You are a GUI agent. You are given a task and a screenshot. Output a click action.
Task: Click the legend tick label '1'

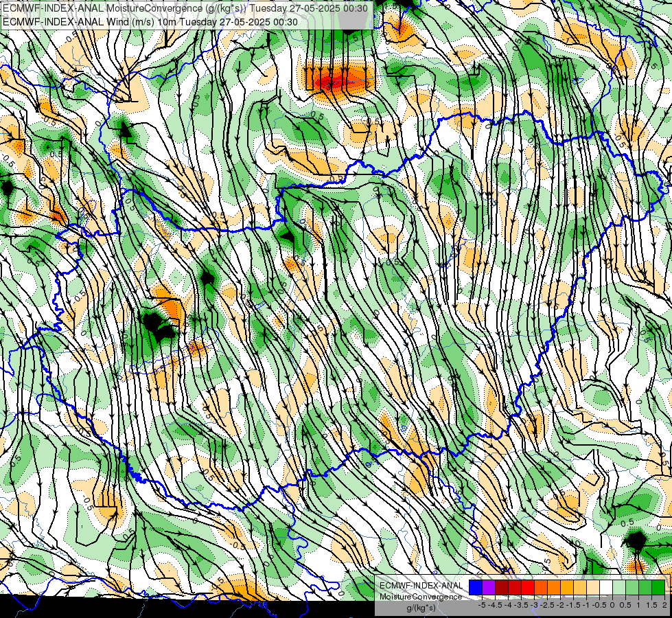pyautogui.click(x=638, y=605)
